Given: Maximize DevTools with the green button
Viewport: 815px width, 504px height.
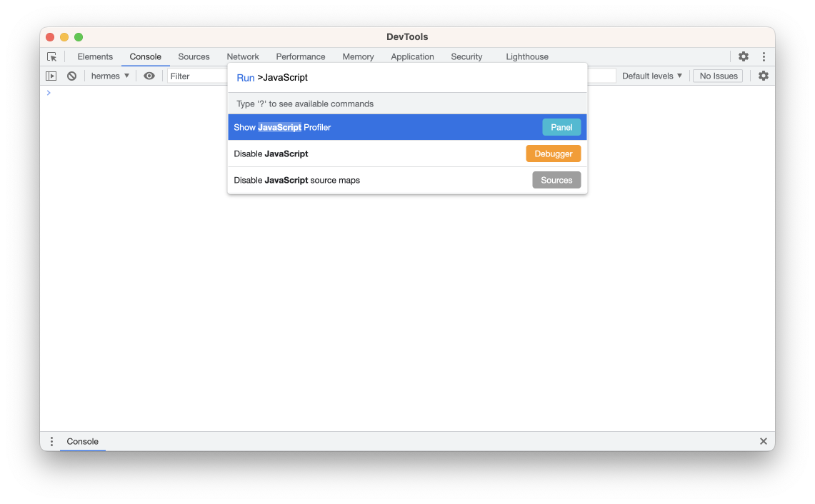Looking at the screenshot, I should tap(79, 37).
